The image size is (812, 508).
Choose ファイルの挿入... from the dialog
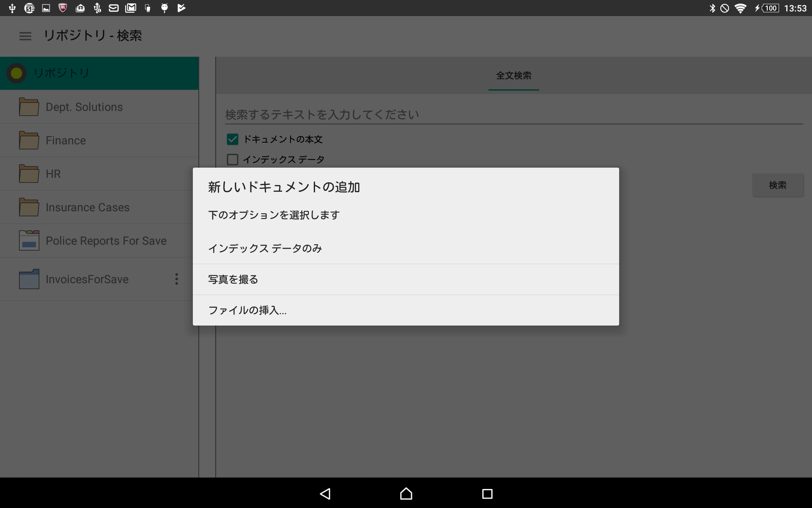[247, 310]
